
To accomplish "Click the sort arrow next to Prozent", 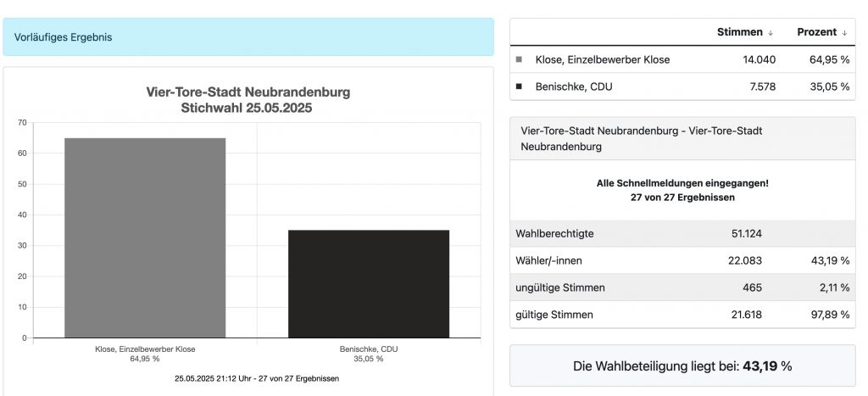I will 845,33.
